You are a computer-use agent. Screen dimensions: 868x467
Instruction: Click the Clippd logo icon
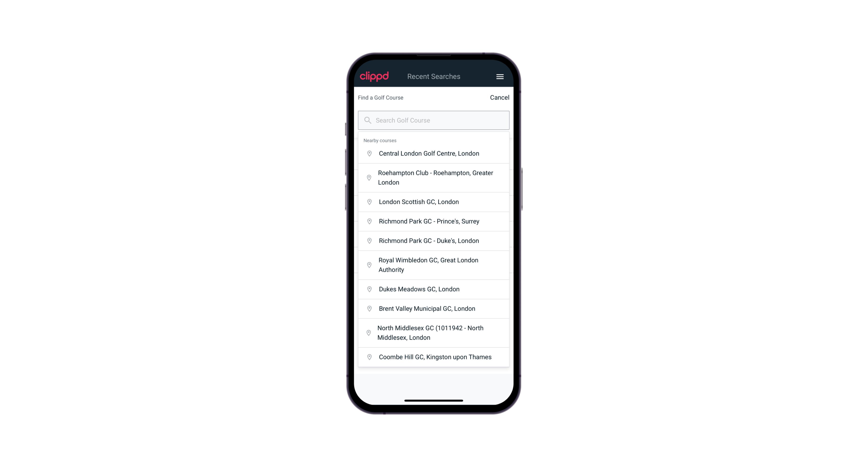[x=374, y=76]
